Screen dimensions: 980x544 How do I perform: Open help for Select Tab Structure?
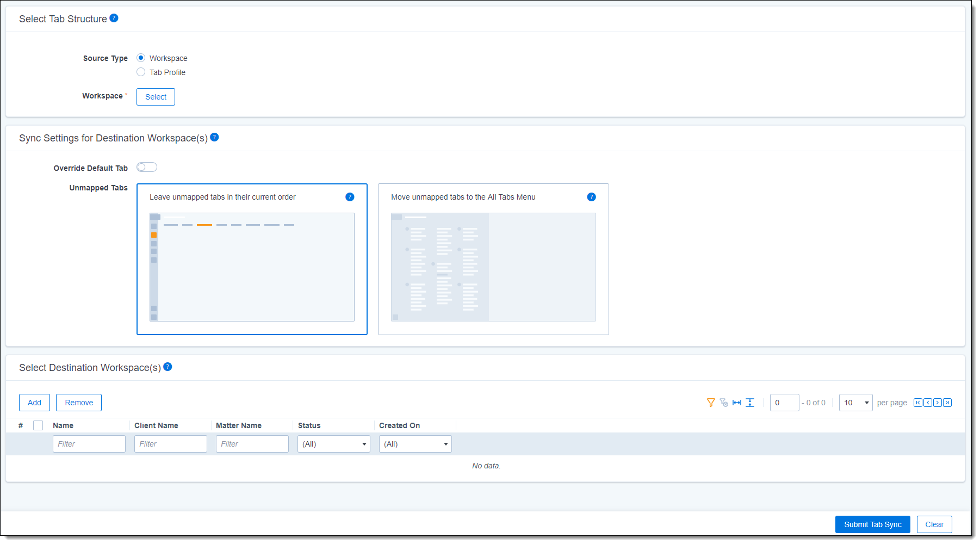pos(114,18)
